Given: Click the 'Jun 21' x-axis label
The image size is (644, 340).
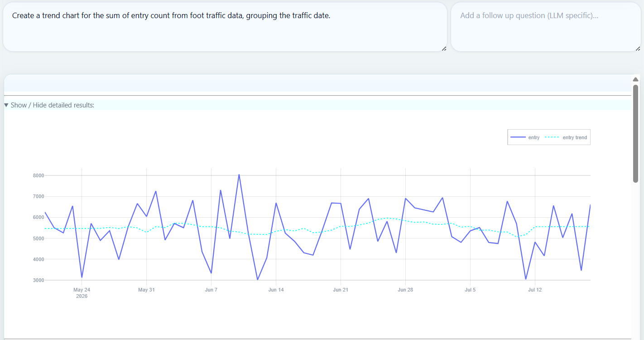Looking at the screenshot, I should (341, 290).
